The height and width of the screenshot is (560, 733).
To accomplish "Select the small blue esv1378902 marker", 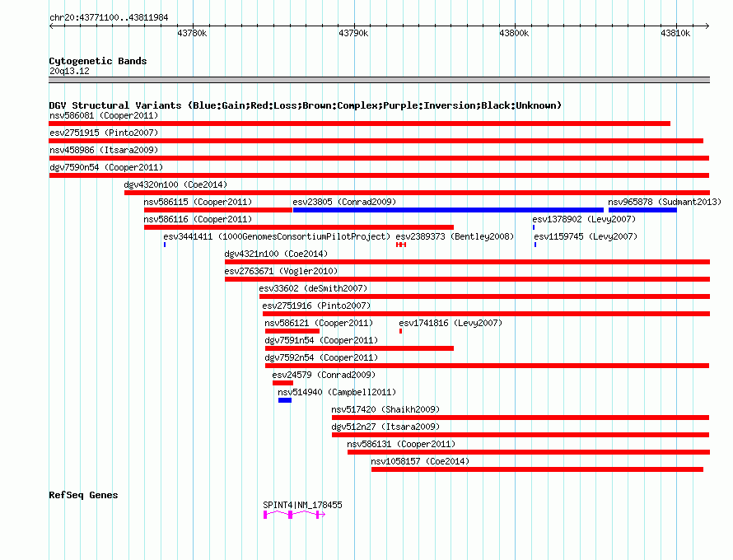I will (x=534, y=227).
